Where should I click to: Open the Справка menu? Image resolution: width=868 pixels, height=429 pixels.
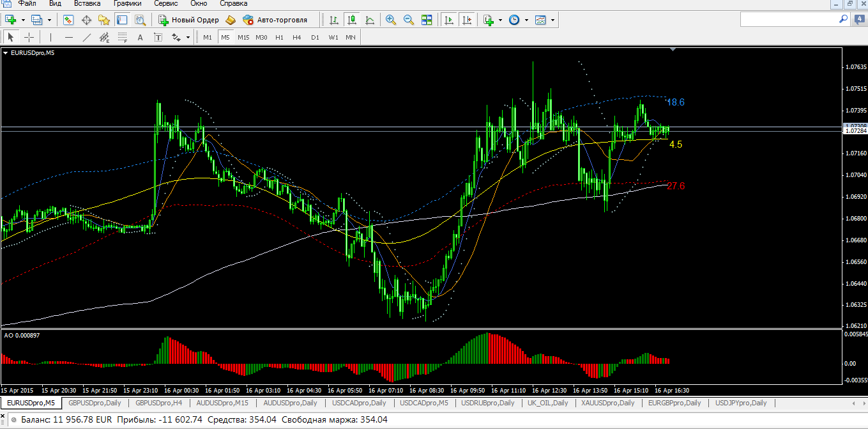[x=233, y=4]
